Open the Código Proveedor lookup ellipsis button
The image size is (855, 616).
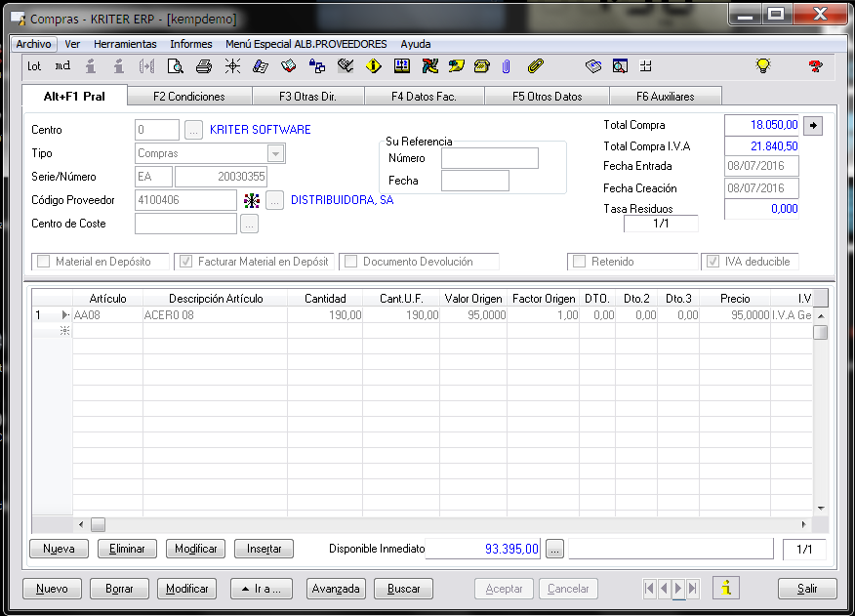275,200
